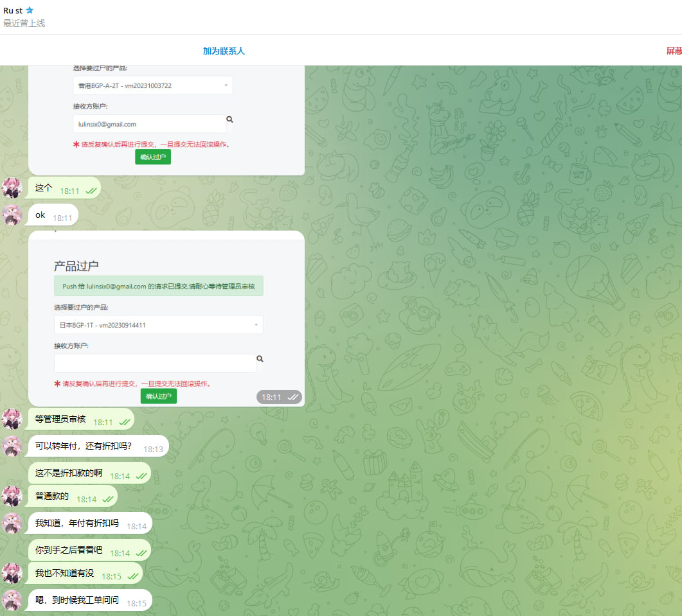Viewport: 682px width, 616px height.
Task: Select the 你到手之后看看吧 message
Action: pyautogui.click(x=89, y=550)
